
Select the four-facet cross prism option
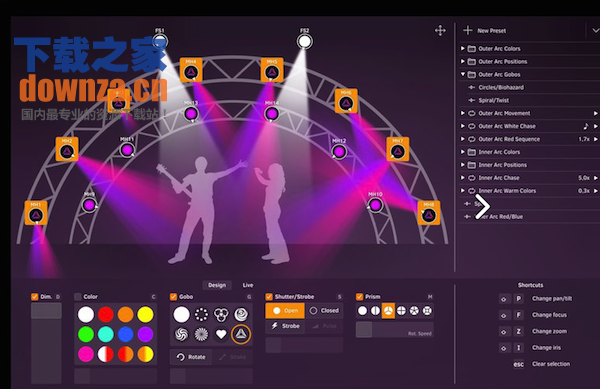coord(401,311)
